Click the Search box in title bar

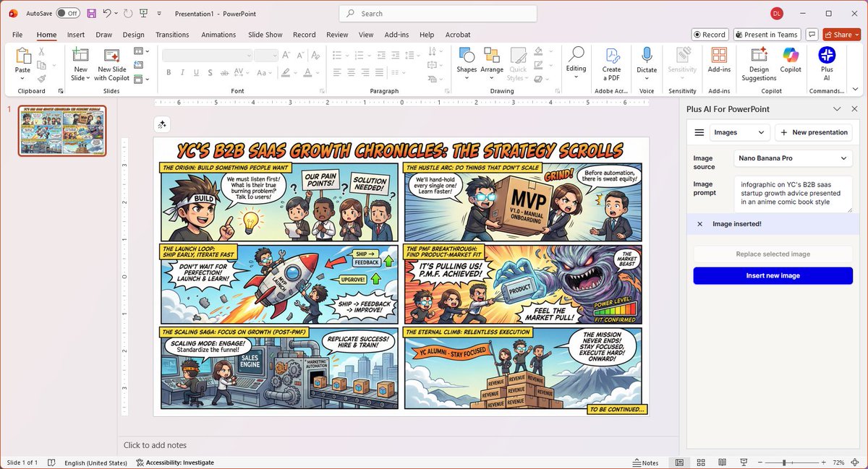[x=438, y=14]
